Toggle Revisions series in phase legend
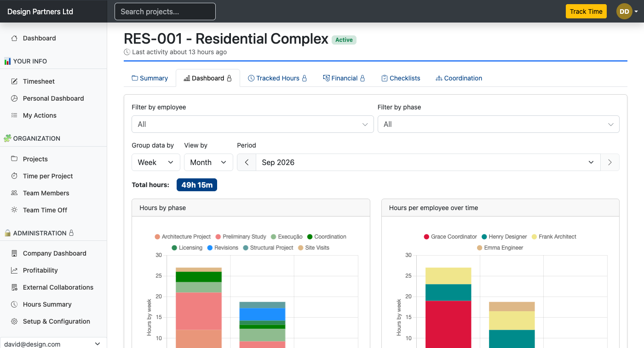 (x=223, y=248)
